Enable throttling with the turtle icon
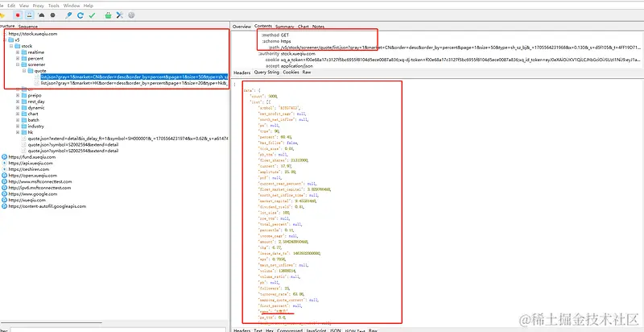Image resolution: width=644 pixels, height=332 pixels. point(42,15)
